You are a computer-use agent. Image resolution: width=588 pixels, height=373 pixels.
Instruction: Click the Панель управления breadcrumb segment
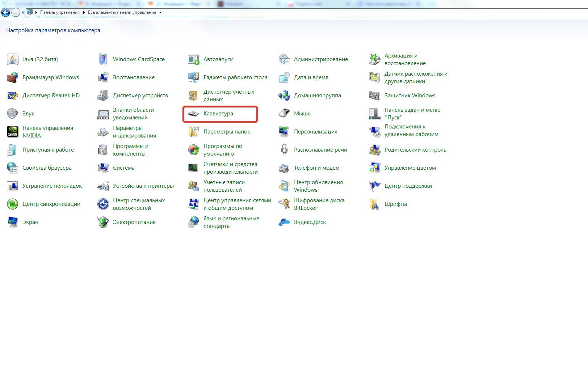pos(60,12)
